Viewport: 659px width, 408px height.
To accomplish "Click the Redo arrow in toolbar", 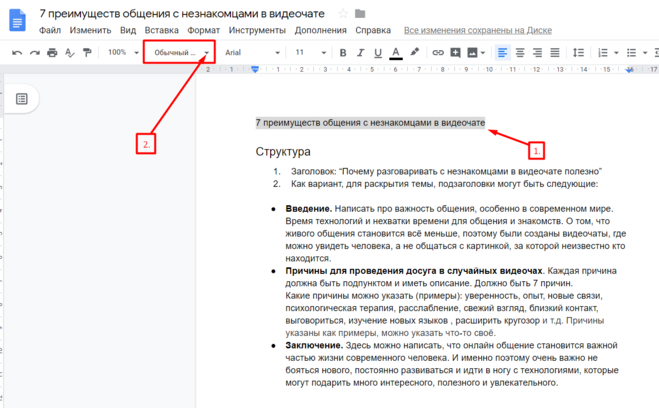I will [x=34, y=52].
